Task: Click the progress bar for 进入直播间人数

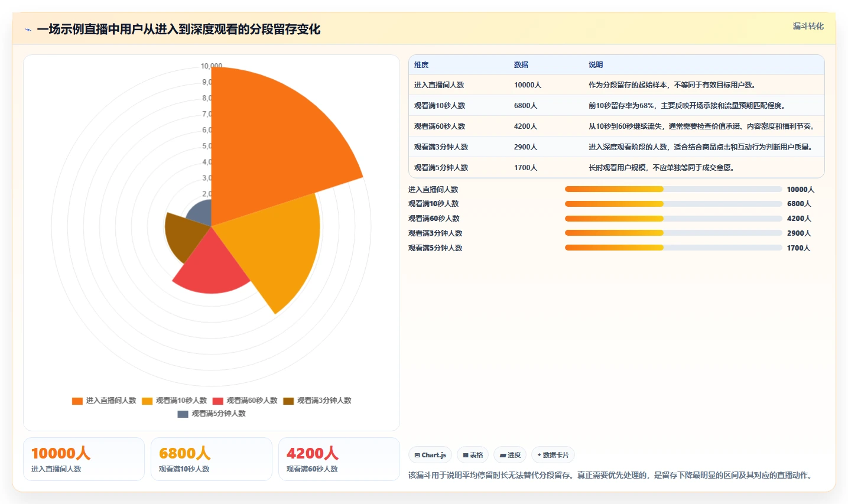Action: pos(674,189)
